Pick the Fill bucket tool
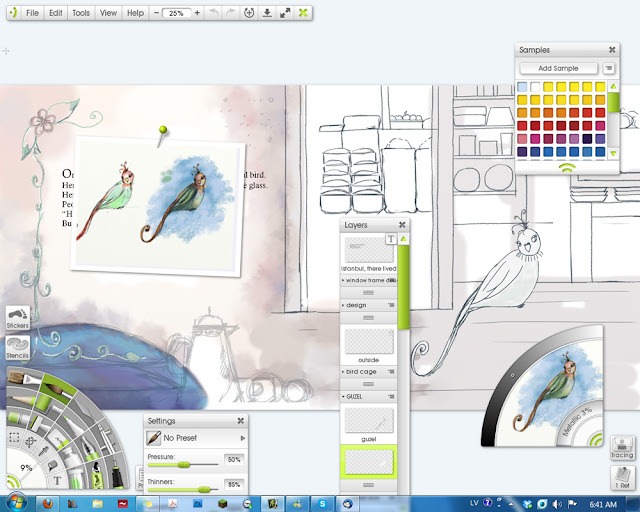The height and width of the screenshot is (512, 640). coord(52,465)
